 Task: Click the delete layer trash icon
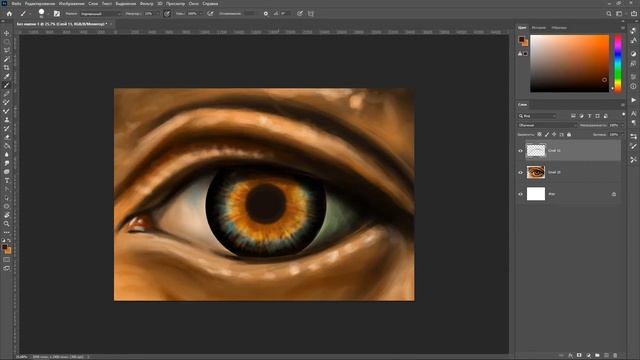(x=615, y=356)
